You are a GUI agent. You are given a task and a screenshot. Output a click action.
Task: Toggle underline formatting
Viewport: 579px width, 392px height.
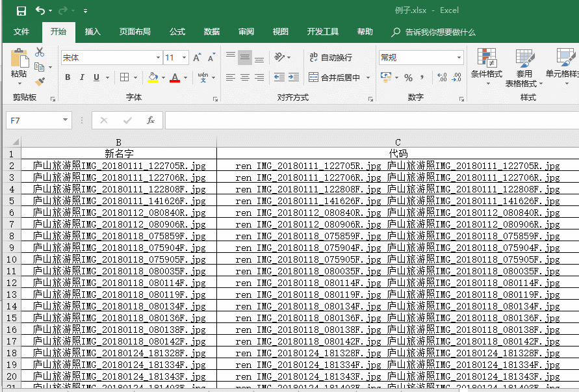click(96, 77)
